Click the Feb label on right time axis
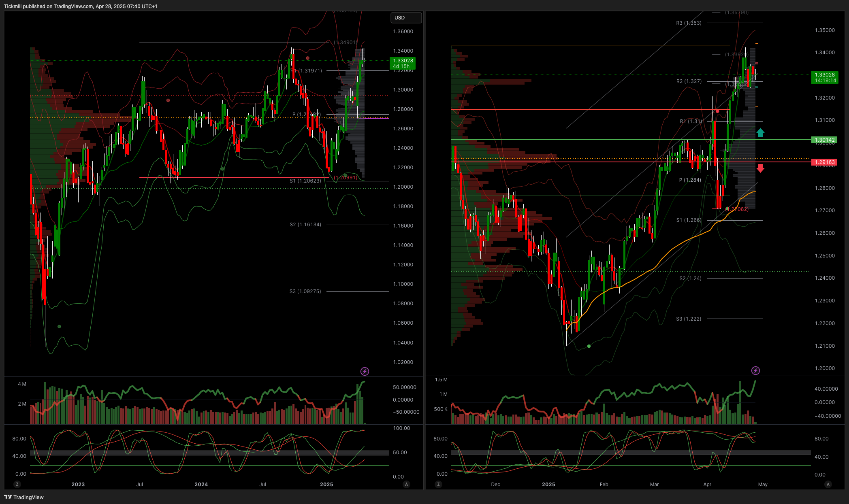Image resolution: width=849 pixels, height=504 pixels. tap(604, 484)
